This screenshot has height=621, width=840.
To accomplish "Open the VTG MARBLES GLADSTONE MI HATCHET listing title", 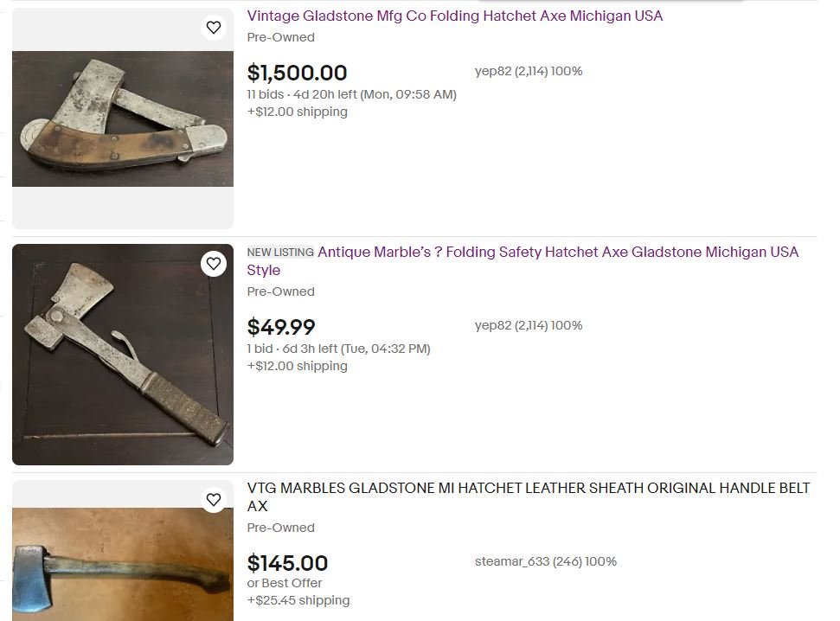I will pos(529,496).
